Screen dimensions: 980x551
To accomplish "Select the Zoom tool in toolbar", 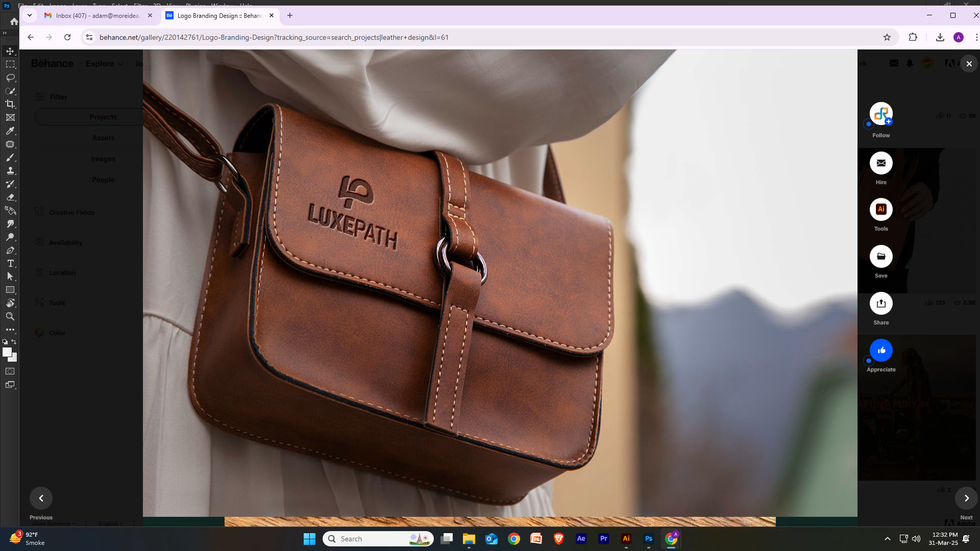I will (10, 316).
